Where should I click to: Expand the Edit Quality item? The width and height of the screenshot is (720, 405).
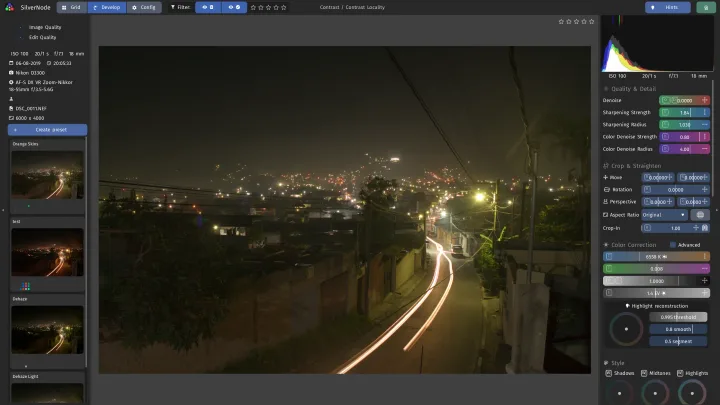42,37
